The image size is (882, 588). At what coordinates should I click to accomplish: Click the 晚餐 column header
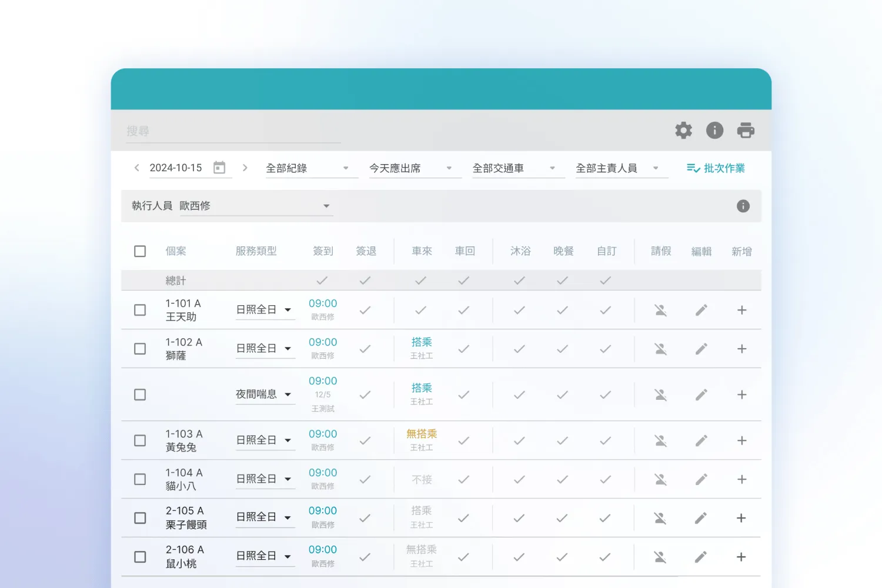pyautogui.click(x=563, y=251)
